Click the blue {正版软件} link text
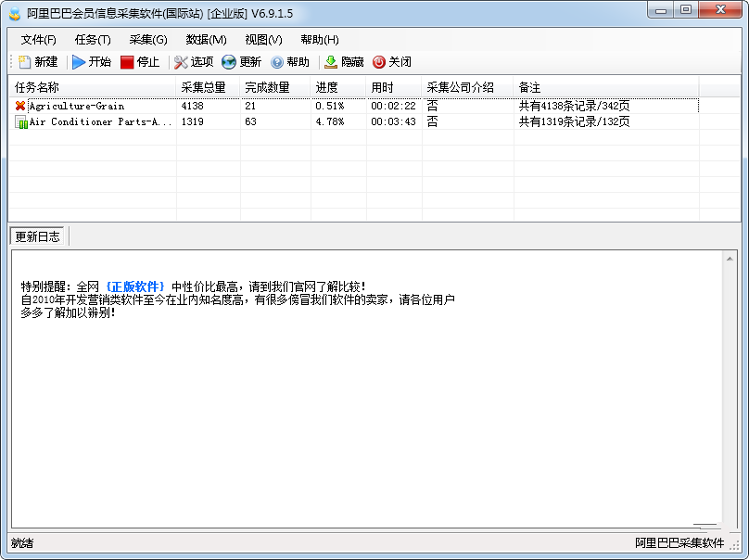The width and height of the screenshot is (749, 560). (x=135, y=286)
